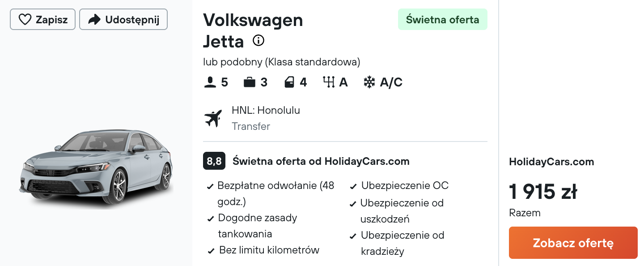The image size is (644, 266).
Task: Click the HNL: Honolulu location text
Action: point(266,110)
